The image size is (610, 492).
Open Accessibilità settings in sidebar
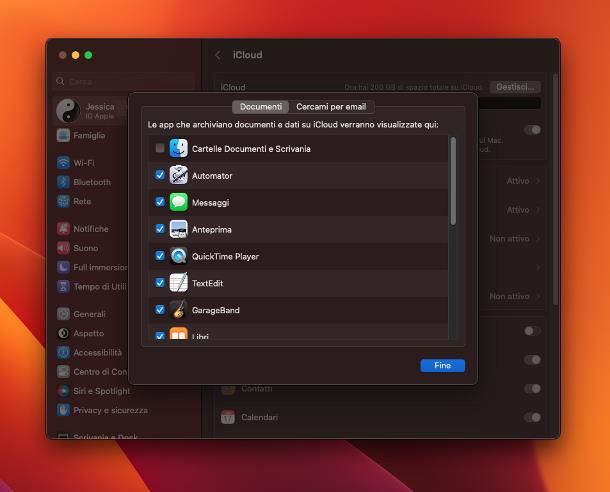click(x=90, y=352)
